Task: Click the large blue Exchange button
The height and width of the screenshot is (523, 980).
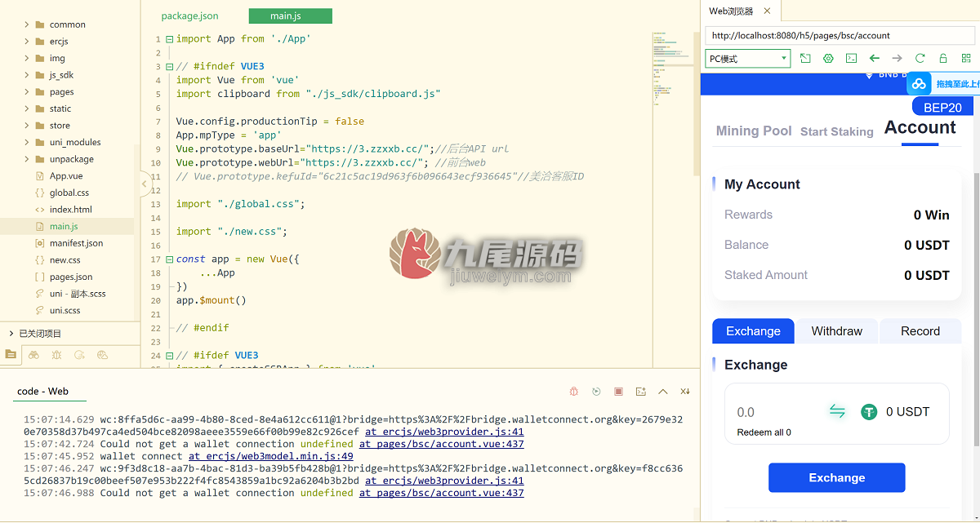Action: coord(837,478)
